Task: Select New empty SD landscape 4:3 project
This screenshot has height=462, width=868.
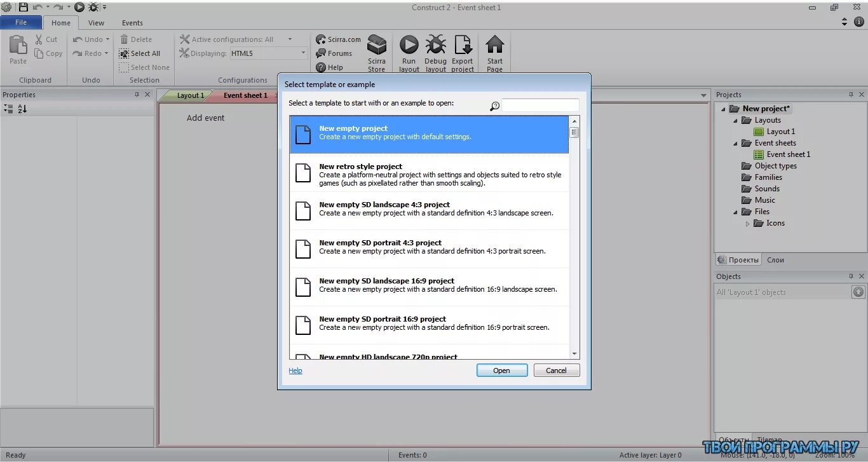Action: tap(429, 211)
